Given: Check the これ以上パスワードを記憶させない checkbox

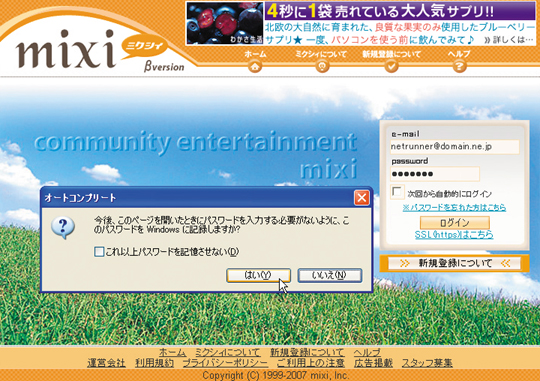Looking at the screenshot, I should click(x=99, y=251).
